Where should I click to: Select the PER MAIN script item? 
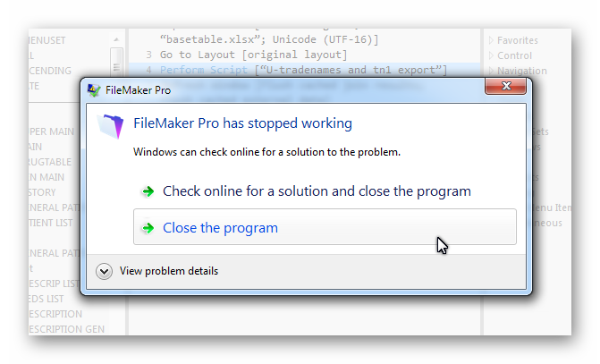point(51,131)
